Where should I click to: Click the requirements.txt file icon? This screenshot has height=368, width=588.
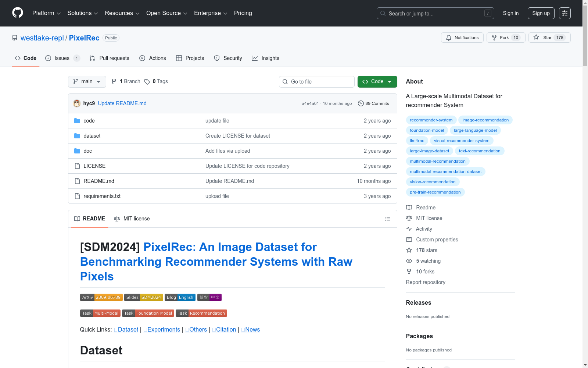(x=77, y=196)
